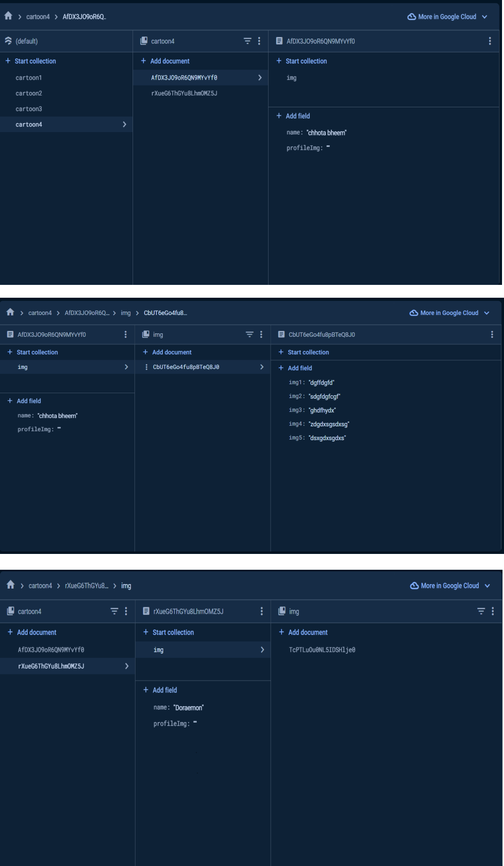Open rXueG6ThGYu8.. breadcrumb in bottom screenshot

coord(87,586)
